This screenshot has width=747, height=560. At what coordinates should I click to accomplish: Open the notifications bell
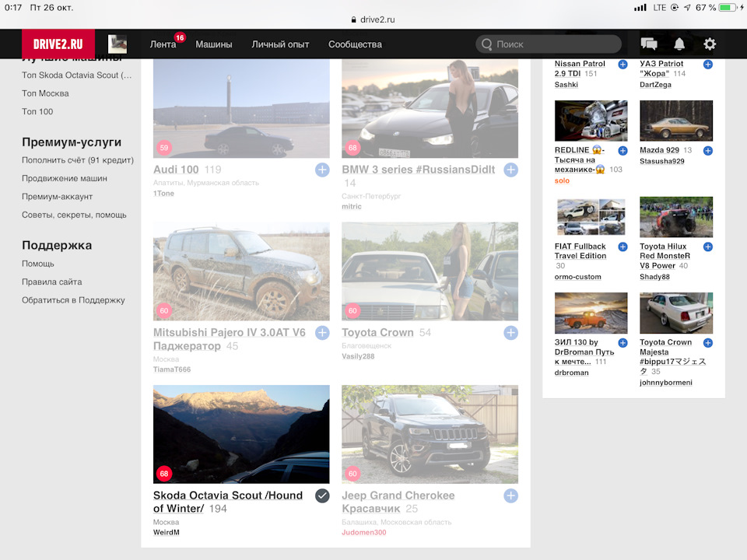(679, 44)
